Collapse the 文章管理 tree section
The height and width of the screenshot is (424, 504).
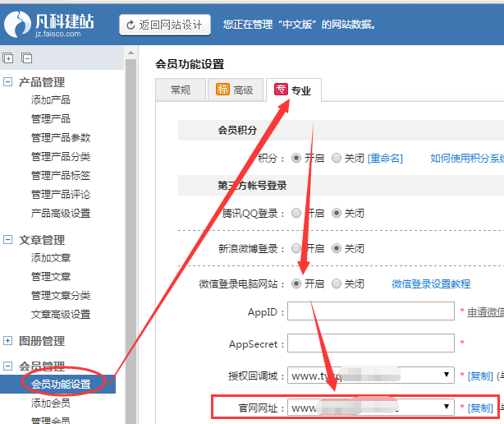click(8, 240)
